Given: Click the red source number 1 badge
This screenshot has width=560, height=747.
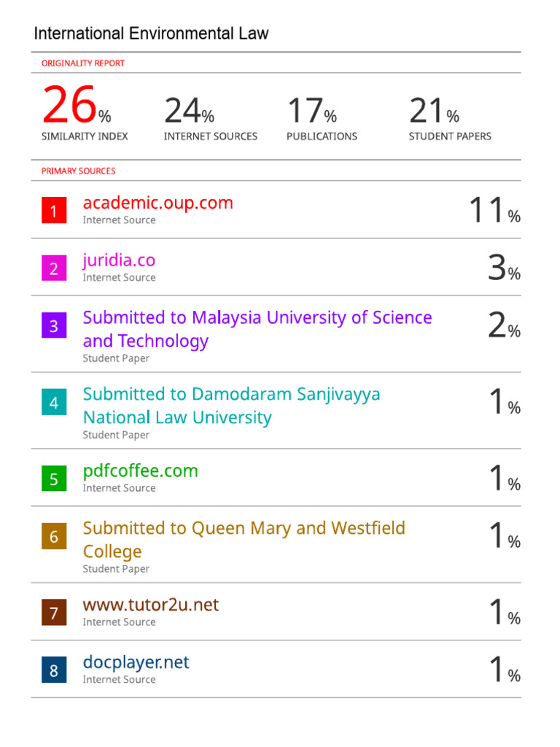Looking at the screenshot, I should [x=54, y=212].
